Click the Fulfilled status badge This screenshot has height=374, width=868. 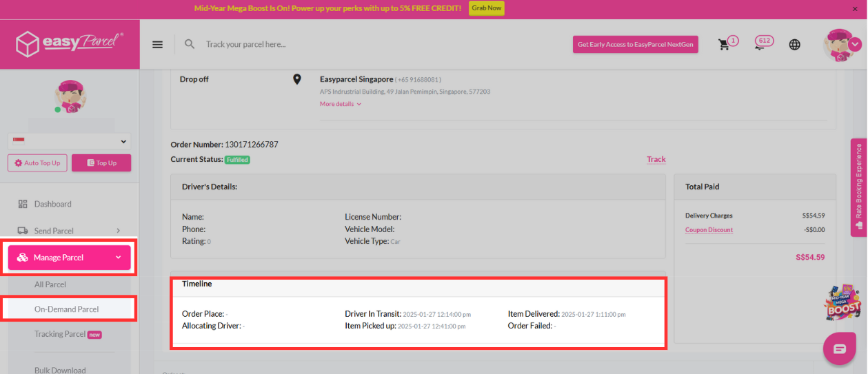tap(237, 160)
